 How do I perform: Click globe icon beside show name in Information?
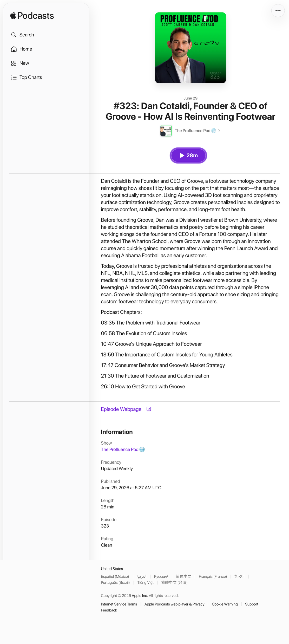(142, 450)
